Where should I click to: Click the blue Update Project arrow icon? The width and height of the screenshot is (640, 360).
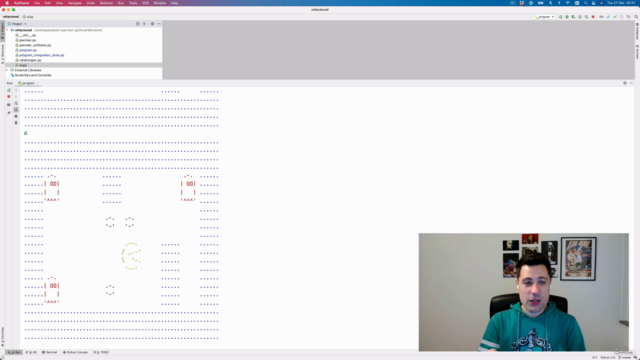tap(608, 17)
